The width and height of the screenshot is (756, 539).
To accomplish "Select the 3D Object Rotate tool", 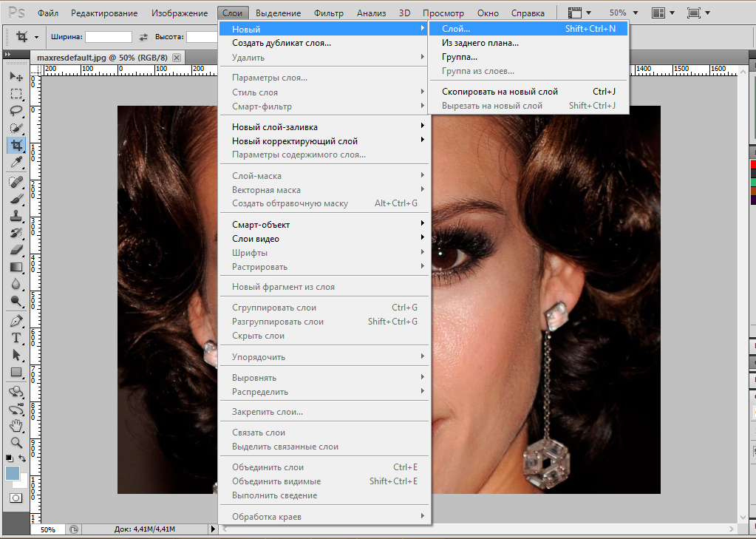I will [x=16, y=391].
